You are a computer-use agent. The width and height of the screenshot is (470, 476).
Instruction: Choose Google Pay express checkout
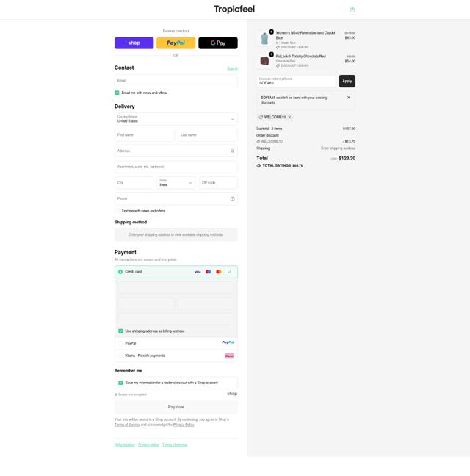click(x=218, y=43)
